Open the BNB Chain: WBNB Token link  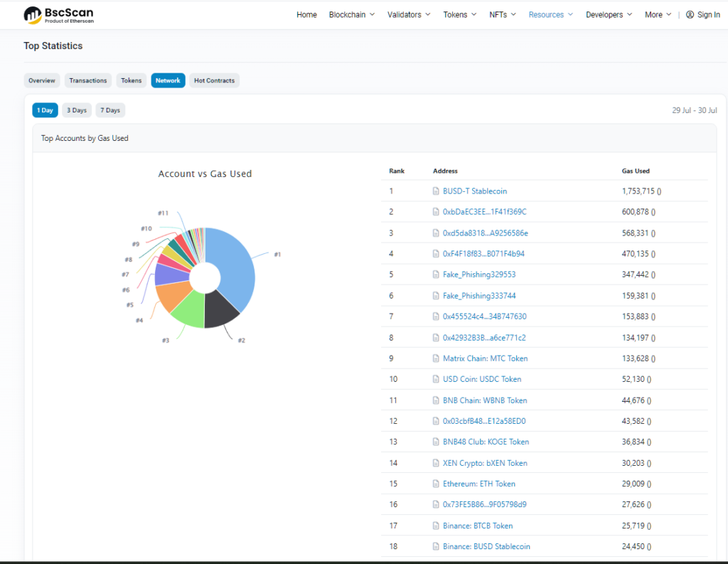[485, 400]
